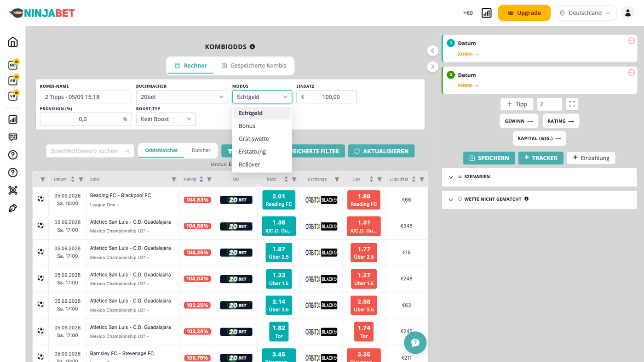
Task: Click the Wette nicht gematcht info icon
Action: click(x=526, y=199)
